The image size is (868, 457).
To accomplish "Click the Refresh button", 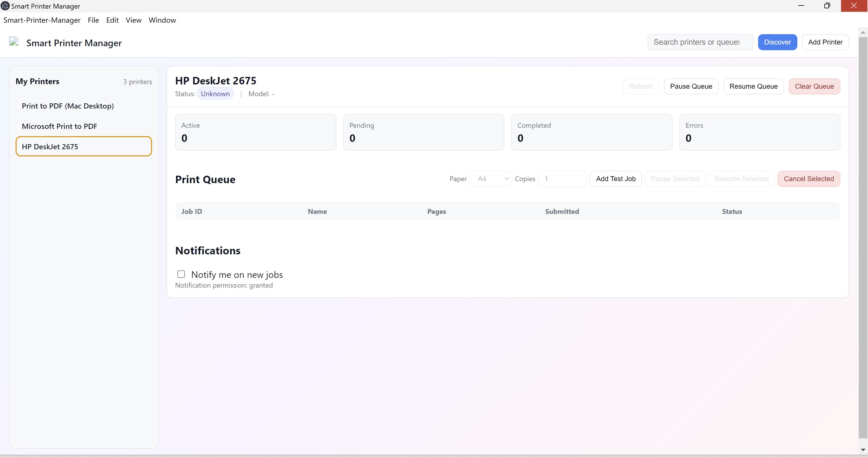I will [641, 86].
